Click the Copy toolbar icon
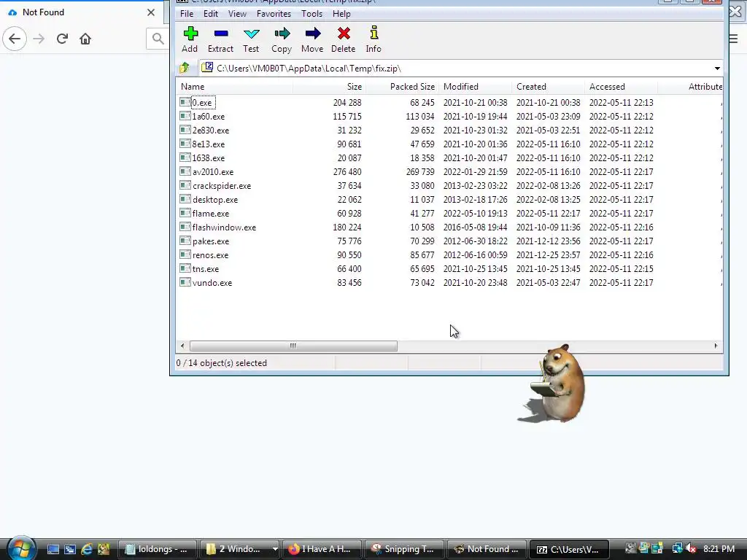The image size is (747, 560). click(x=282, y=39)
